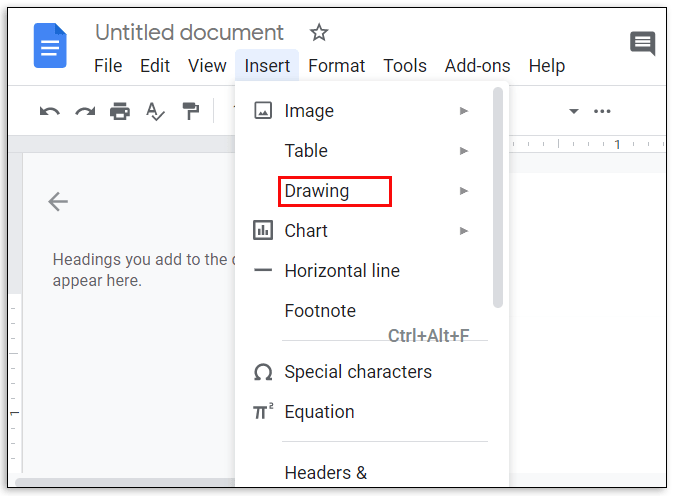This screenshot has width=675, height=496.
Task: Open the Format menu
Action: coord(336,66)
